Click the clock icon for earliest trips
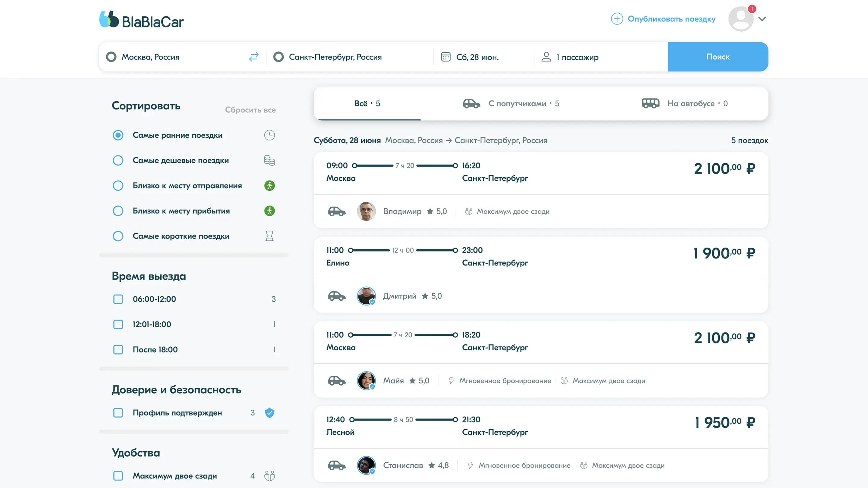The height and width of the screenshot is (488, 868). click(x=269, y=135)
